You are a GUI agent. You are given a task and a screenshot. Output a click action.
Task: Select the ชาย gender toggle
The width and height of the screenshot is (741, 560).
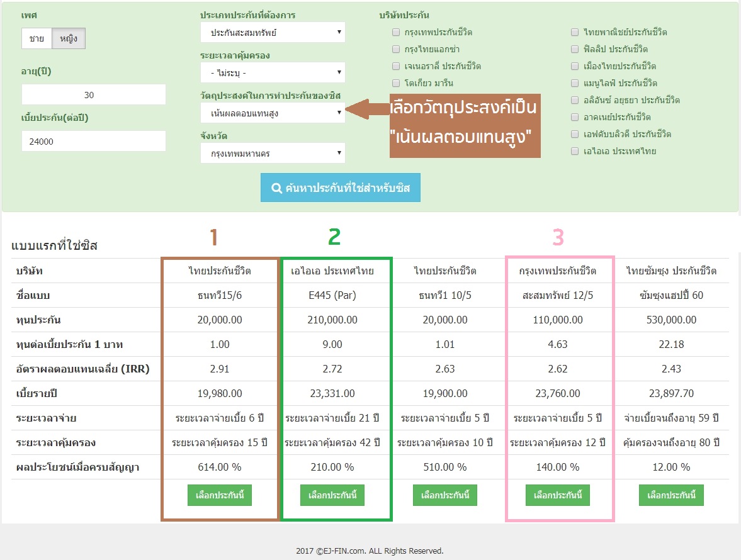37,38
